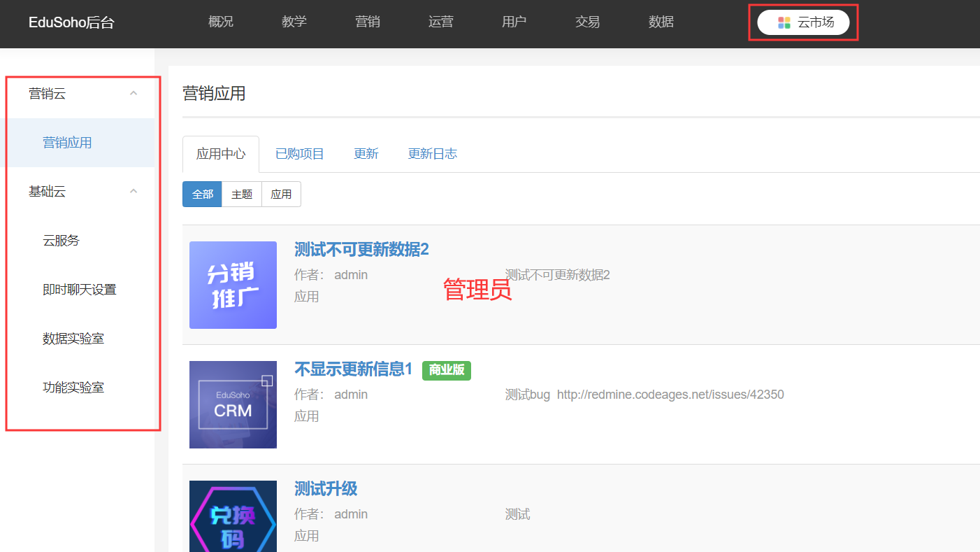Screen dimensions: 980x552
Task: Click the 测试升级 app title
Action: (326, 488)
